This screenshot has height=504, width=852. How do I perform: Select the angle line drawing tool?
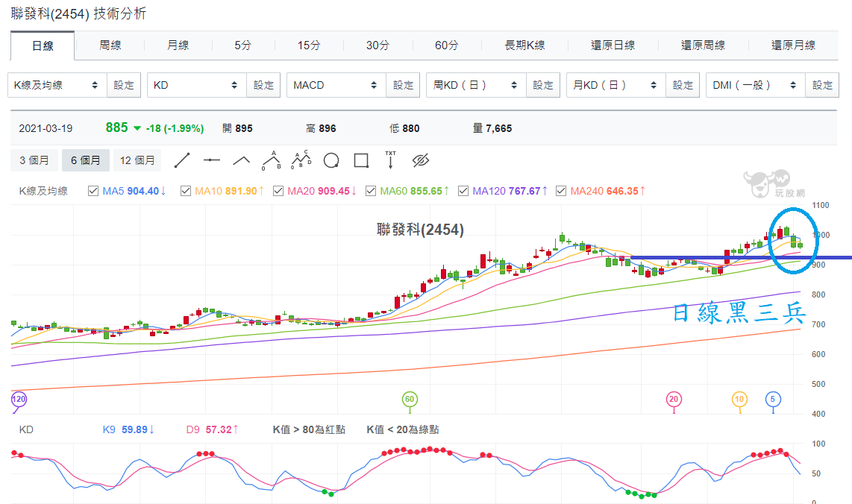pos(241,160)
